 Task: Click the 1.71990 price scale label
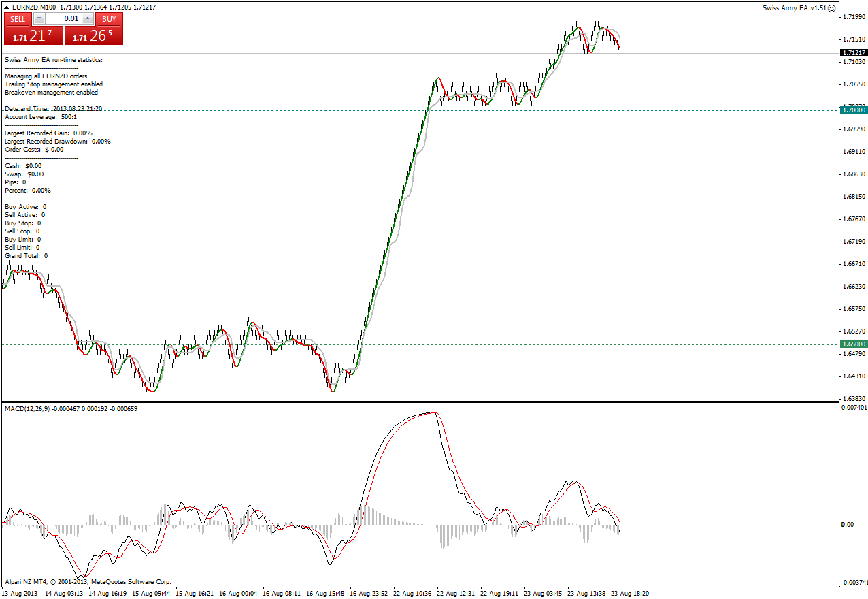coord(853,17)
